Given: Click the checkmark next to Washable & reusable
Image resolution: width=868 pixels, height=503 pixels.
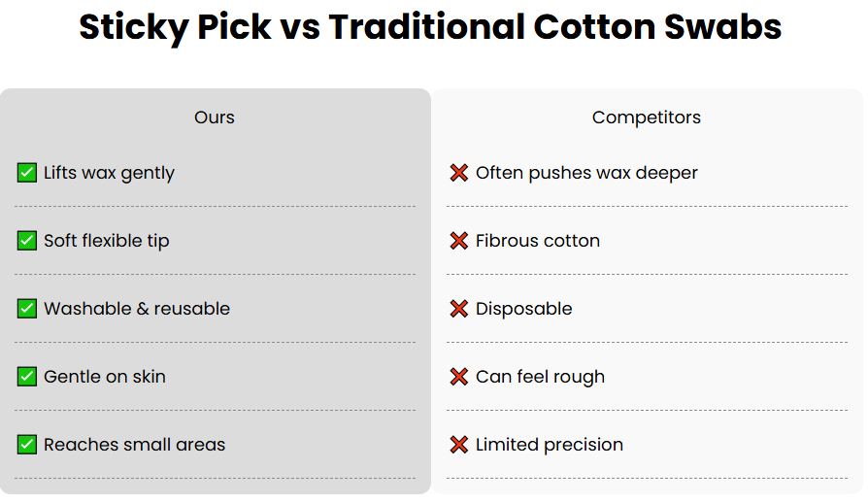Looking at the screenshot, I should 27,309.
